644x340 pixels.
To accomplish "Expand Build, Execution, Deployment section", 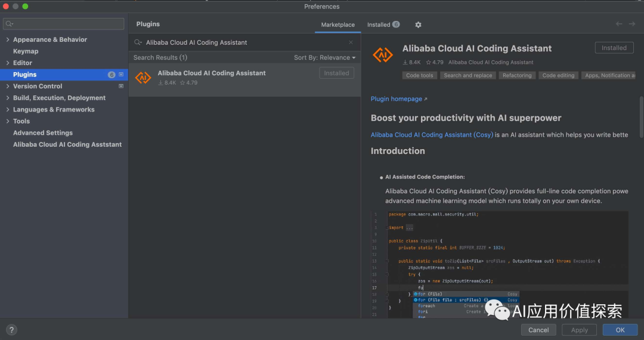I will pos(8,98).
